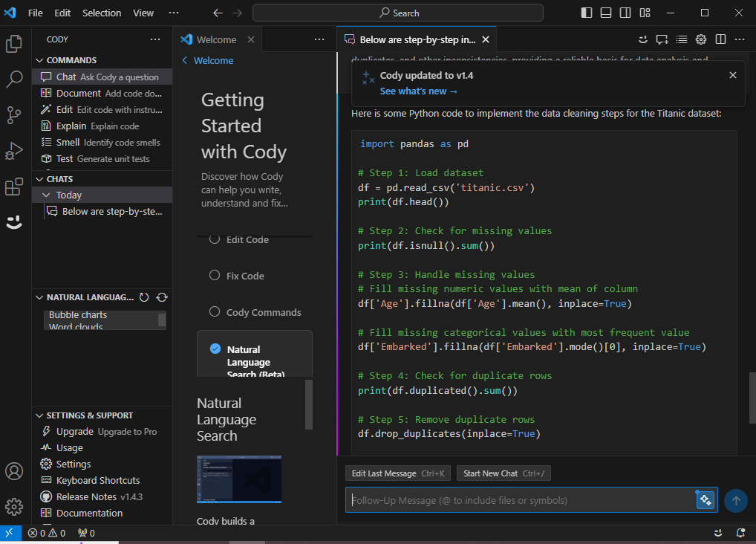Image resolution: width=756 pixels, height=544 pixels.
Task: Open the Extensions view
Action: tap(13, 187)
